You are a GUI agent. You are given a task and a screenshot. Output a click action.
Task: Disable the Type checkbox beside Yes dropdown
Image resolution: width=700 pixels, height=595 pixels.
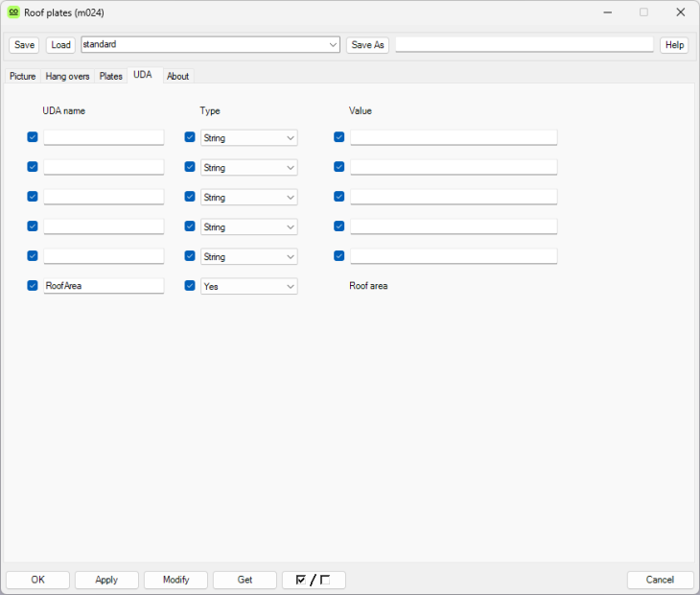click(x=190, y=285)
